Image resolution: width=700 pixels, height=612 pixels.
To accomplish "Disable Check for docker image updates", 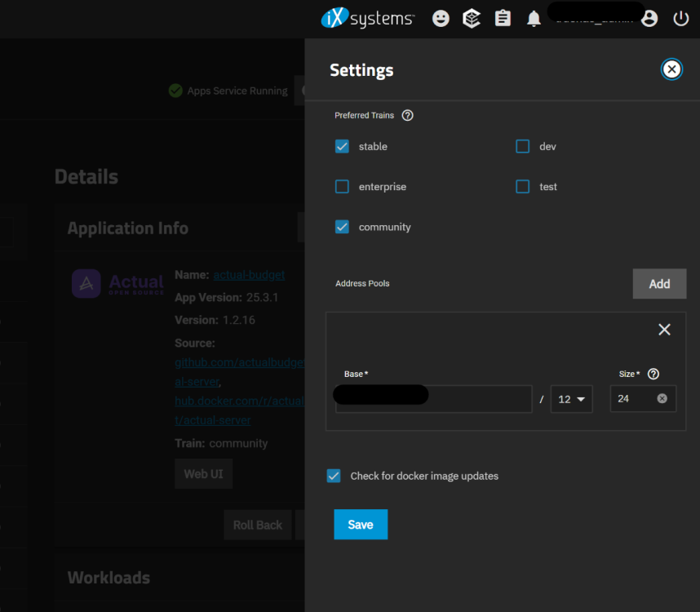I will [334, 476].
